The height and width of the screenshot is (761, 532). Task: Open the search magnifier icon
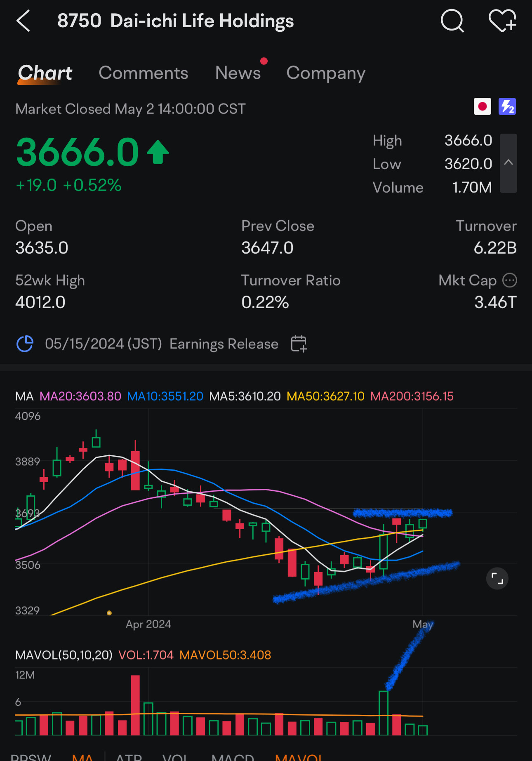(452, 21)
